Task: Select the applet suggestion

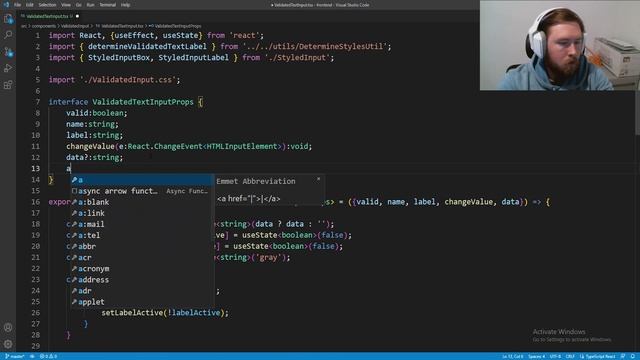Action: tap(142, 302)
